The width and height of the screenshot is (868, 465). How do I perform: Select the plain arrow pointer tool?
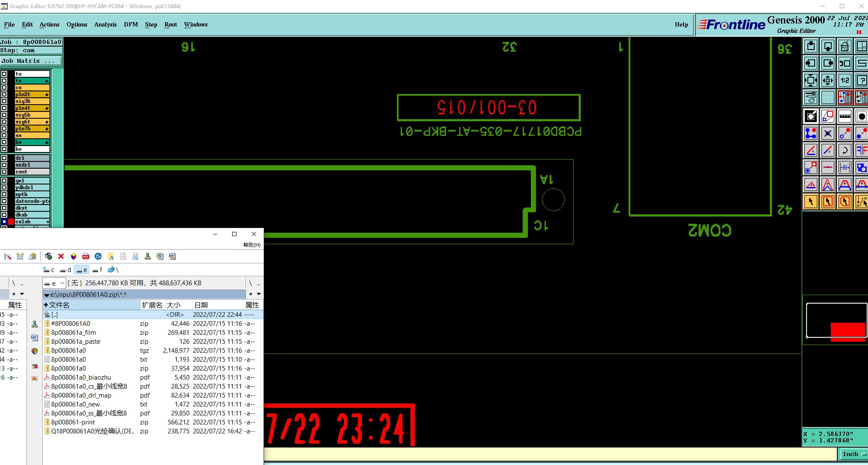click(x=811, y=202)
